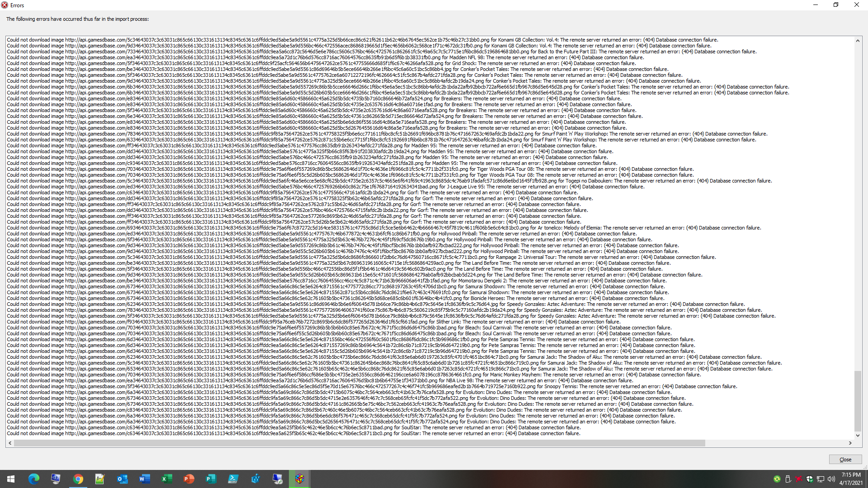
Task: Select the Back to the Future Part III error line
Action: pyautogui.click(x=382, y=52)
